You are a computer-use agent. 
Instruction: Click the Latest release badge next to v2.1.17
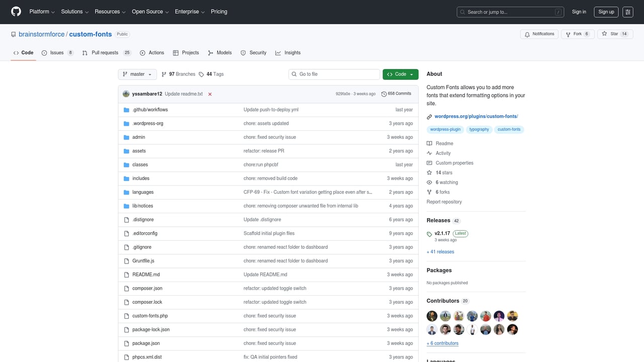[x=460, y=233]
